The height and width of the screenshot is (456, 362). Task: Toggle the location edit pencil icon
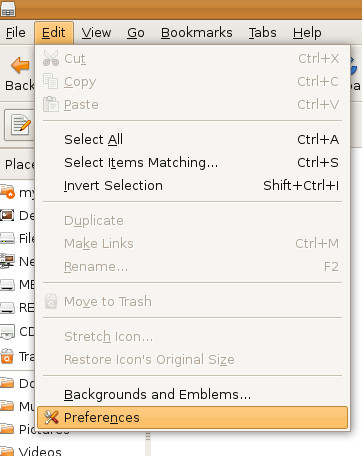click(19, 125)
